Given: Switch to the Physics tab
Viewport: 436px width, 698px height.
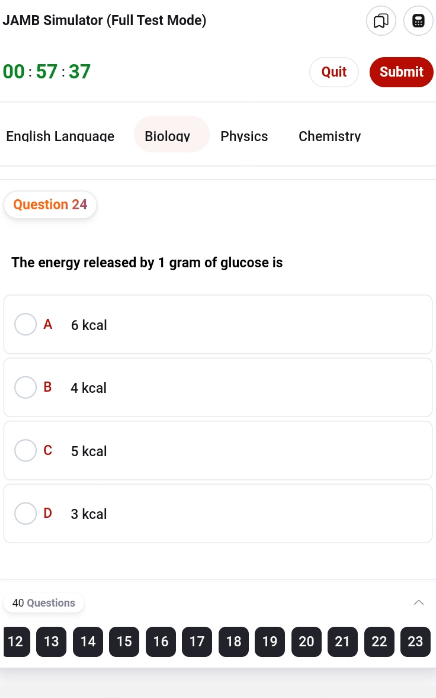Looking at the screenshot, I should (x=244, y=136).
